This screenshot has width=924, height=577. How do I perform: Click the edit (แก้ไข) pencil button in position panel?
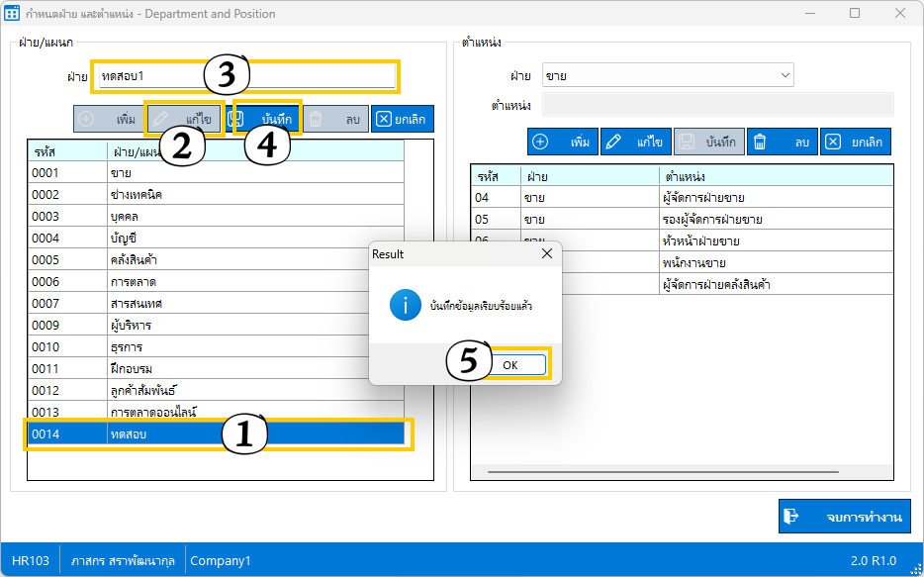[x=635, y=143]
